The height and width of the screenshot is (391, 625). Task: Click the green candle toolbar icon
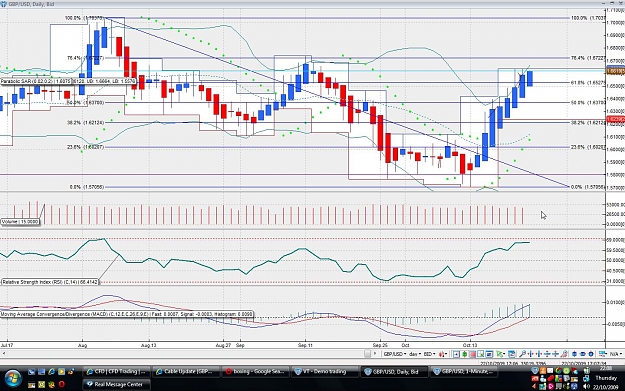[464, 354]
